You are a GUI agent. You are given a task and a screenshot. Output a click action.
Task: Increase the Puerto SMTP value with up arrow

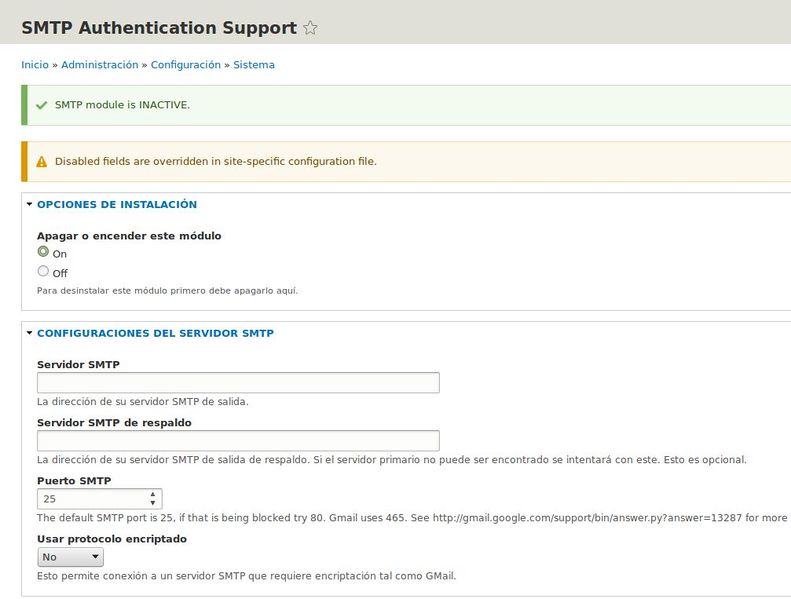152,495
